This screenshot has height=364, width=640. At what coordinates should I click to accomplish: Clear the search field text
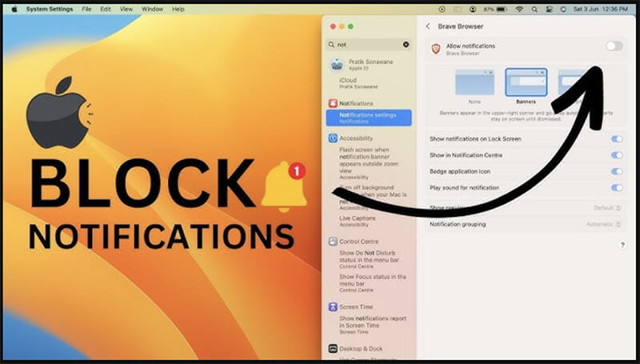(406, 45)
